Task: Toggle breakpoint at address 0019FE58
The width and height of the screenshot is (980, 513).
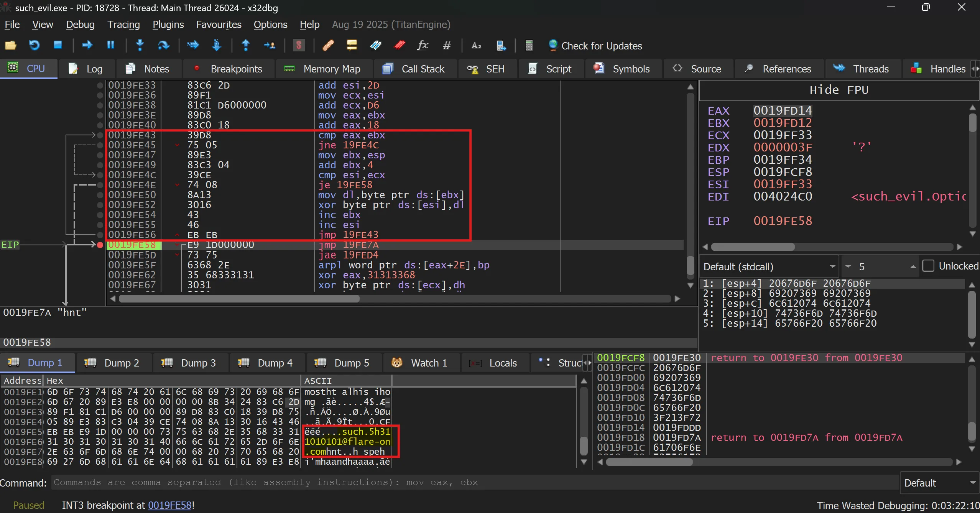Action: click(100, 245)
